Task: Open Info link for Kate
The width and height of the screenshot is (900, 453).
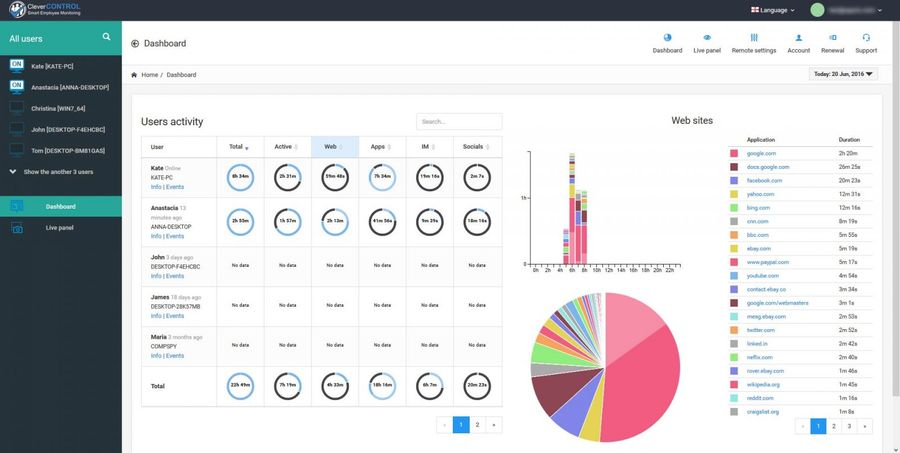Action: tap(156, 187)
